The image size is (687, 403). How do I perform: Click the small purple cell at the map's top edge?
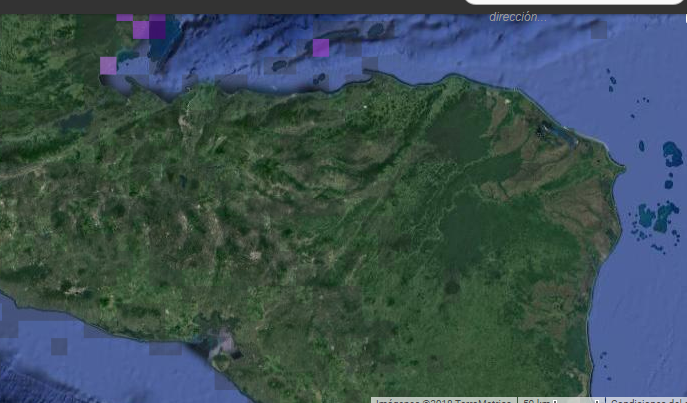click(x=124, y=18)
